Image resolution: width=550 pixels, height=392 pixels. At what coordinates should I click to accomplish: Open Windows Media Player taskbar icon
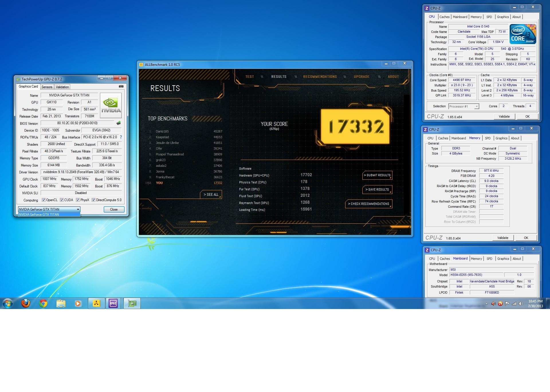coord(78,303)
